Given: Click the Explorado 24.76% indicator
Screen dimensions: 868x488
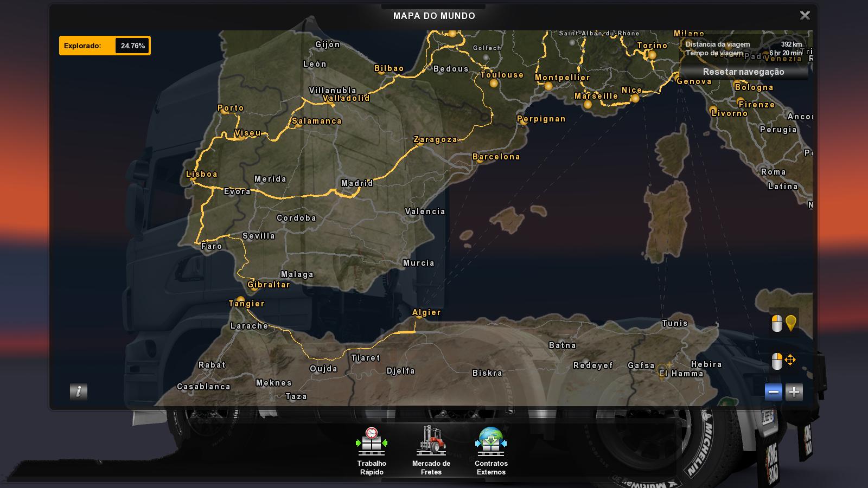Looking at the screenshot, I should coord(105,46).
